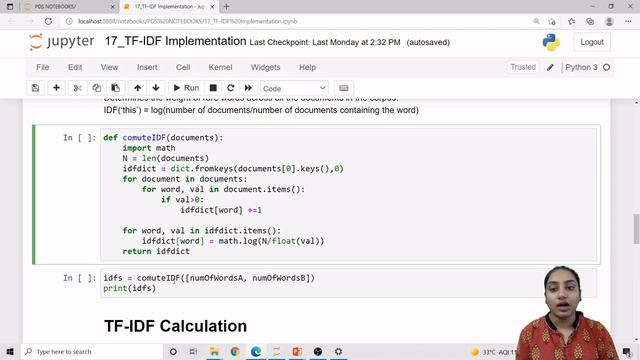
Task: Open File Explorer from taskbar
Action: tap(214, 351)
